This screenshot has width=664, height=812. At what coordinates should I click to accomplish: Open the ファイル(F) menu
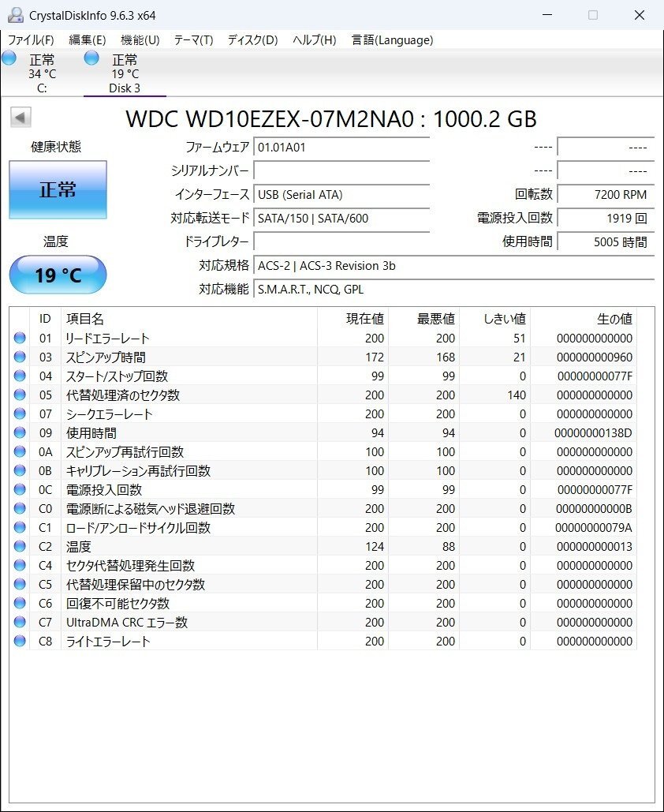31,40
